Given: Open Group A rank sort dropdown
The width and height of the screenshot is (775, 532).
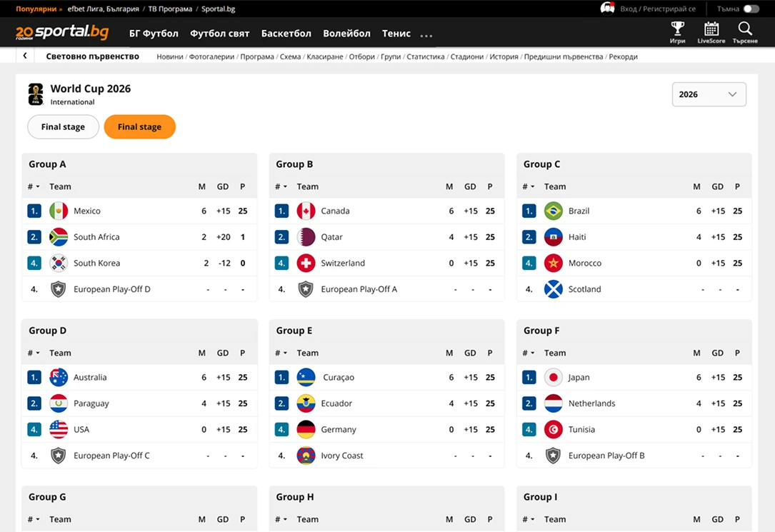Looking at the screenshot, I should [x=34, y=186].
